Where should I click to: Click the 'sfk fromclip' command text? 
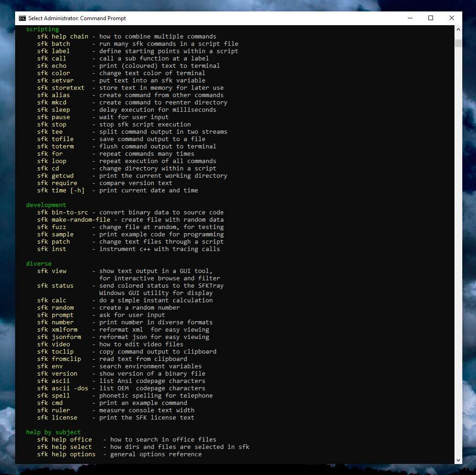pyautogui.click(x=59, y=359)
